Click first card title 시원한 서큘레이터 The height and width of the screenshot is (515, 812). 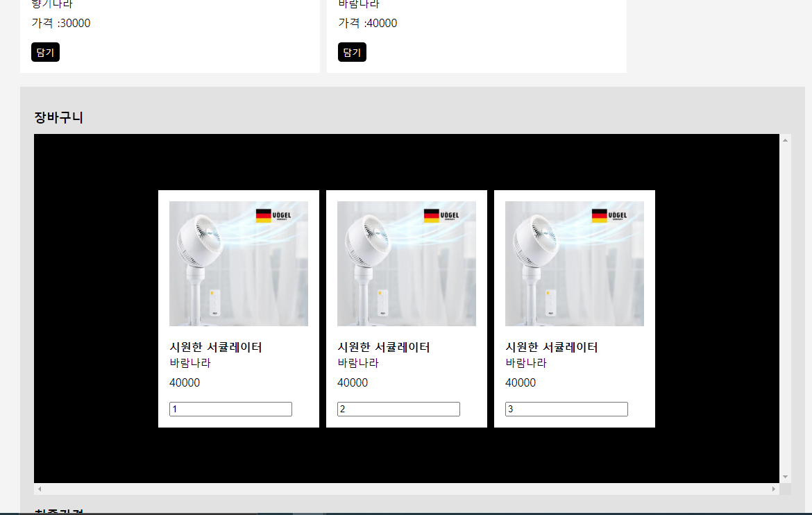216,347
